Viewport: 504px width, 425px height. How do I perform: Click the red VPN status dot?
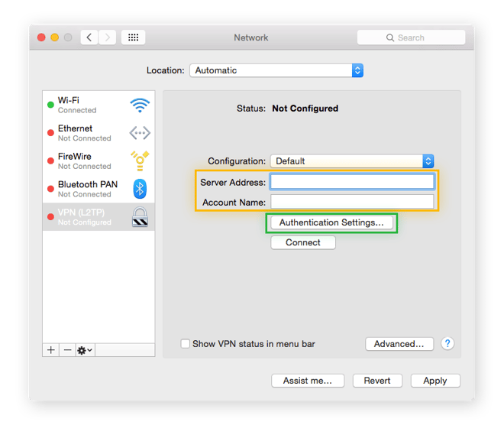(50, 217)
